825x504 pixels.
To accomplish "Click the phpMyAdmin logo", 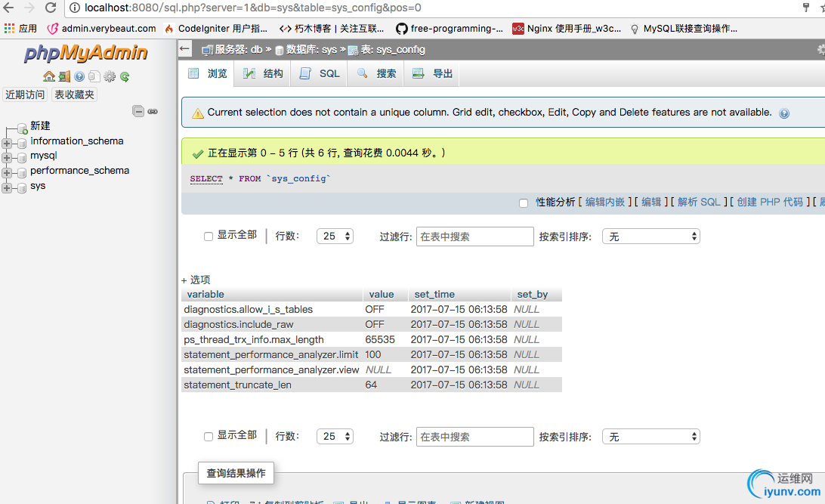I will click(x=86, y=53).
